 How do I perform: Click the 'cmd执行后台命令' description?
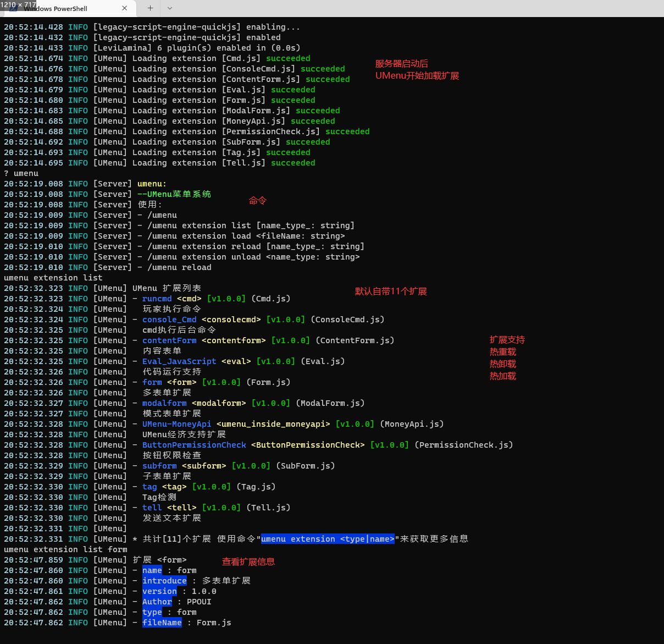tap(179, 330)
